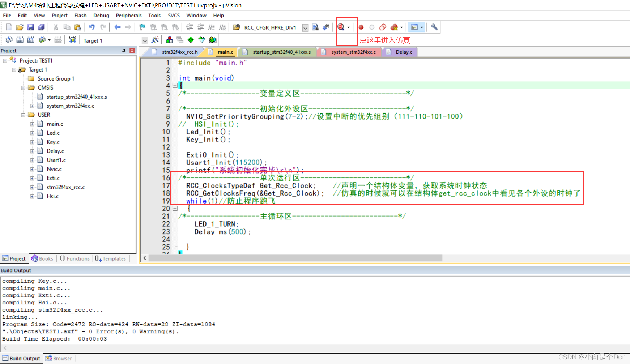Screen dimensions: 630x364
Task: Rebuild all target files
Action: [31, 40]
